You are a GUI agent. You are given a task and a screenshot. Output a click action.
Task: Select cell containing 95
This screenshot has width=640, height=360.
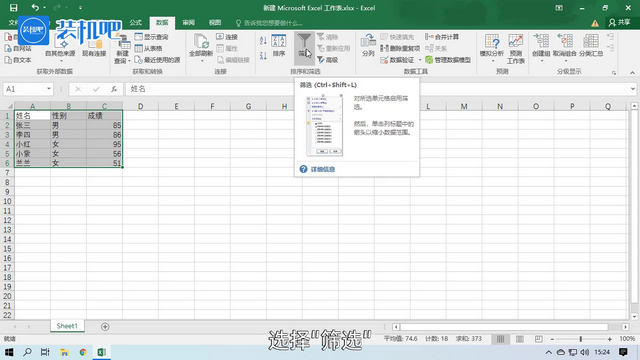[x=104, y=144]
